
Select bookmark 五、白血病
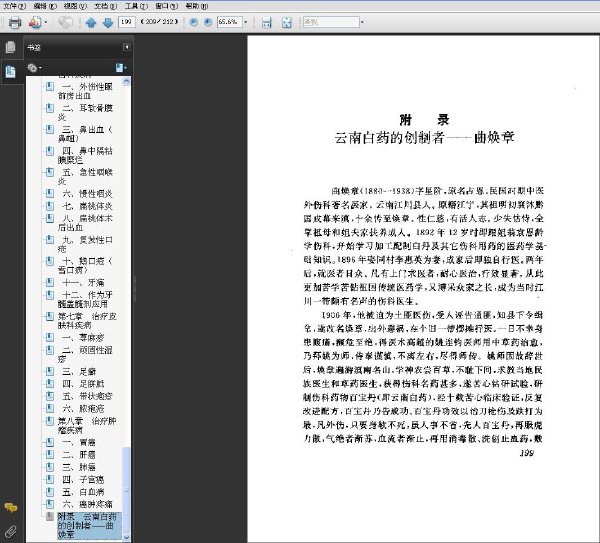pos(83,492)
